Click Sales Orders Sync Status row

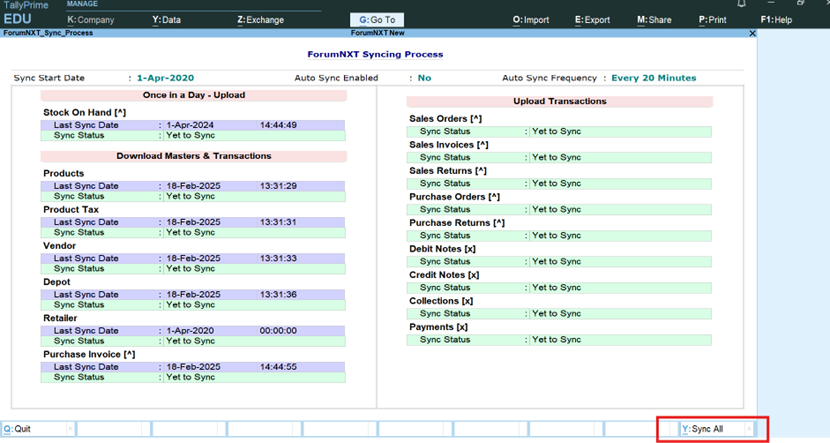point(559,131)
